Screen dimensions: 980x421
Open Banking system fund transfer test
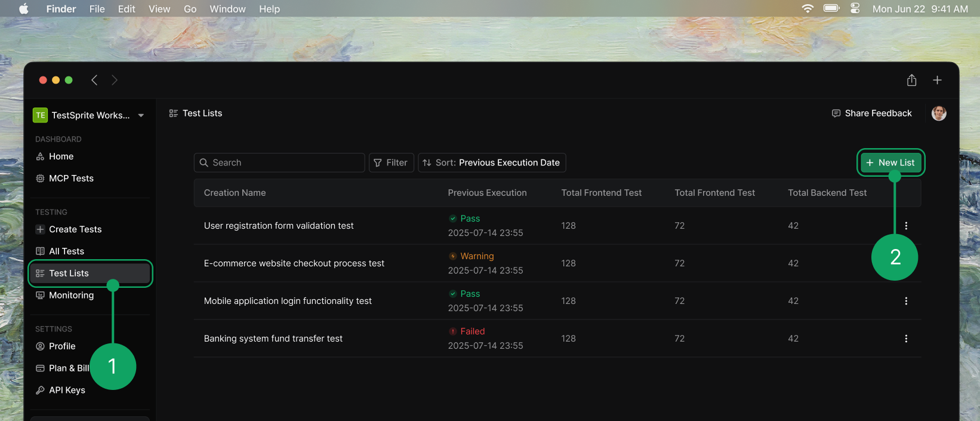273,339
